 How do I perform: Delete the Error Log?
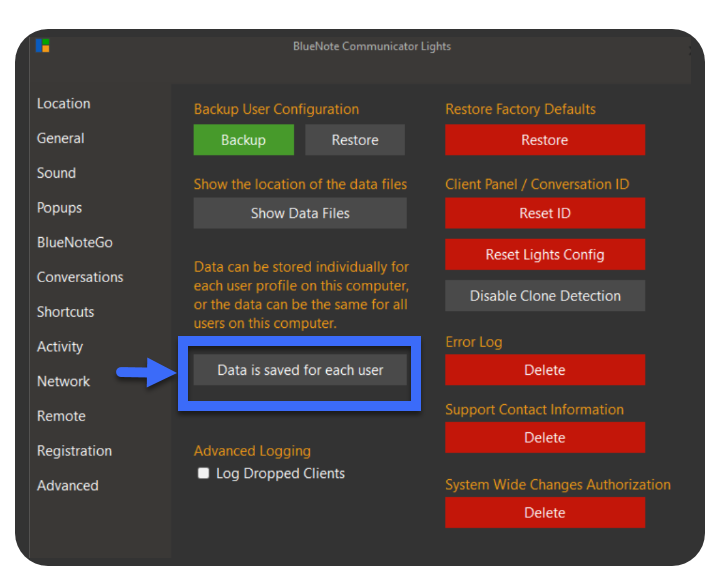tap(545, 370)
